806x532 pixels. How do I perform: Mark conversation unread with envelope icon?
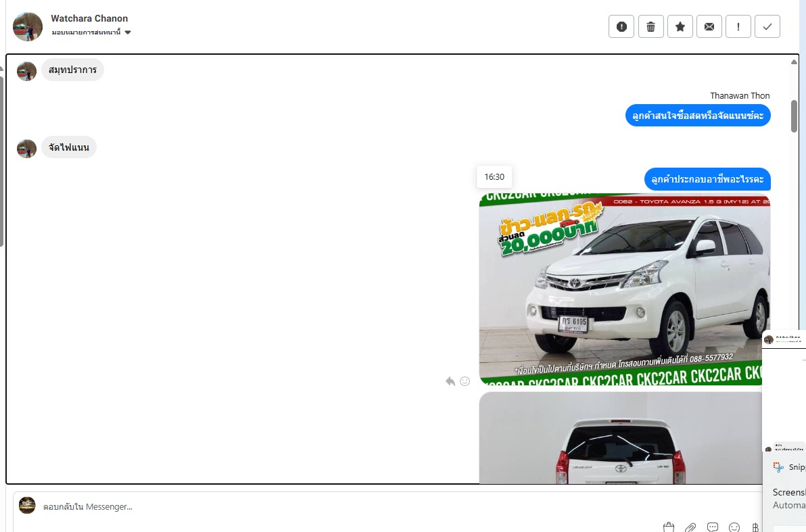pyautogui.click(x=709, y=27)
